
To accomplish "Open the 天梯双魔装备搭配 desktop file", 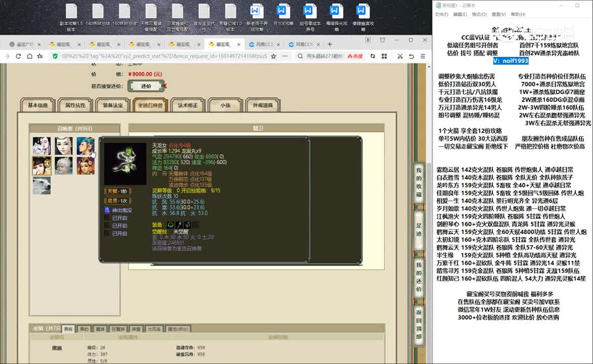I will [x=151, y=17].
